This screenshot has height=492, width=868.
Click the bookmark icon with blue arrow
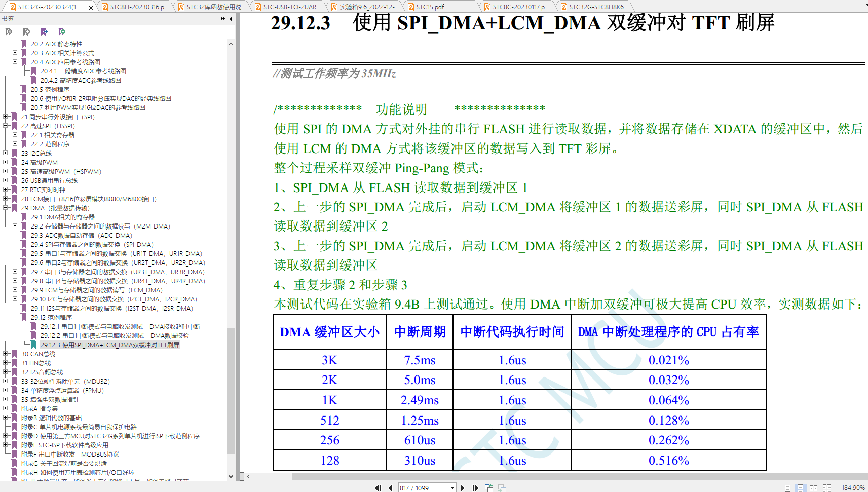point(44,32)
